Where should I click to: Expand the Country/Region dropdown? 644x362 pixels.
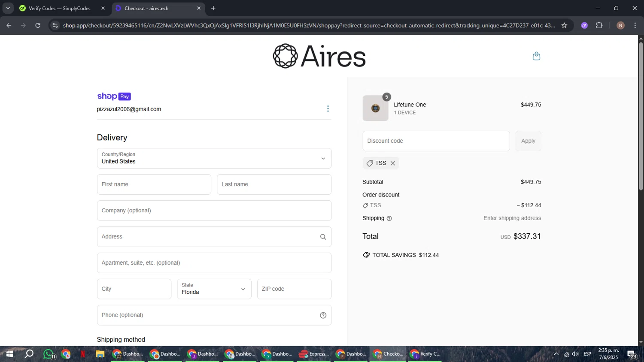214,158
